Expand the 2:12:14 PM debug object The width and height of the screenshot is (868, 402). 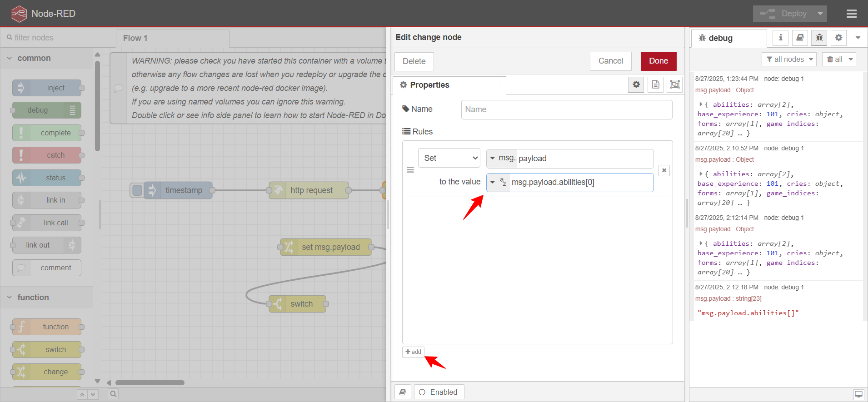coord(701,243)
